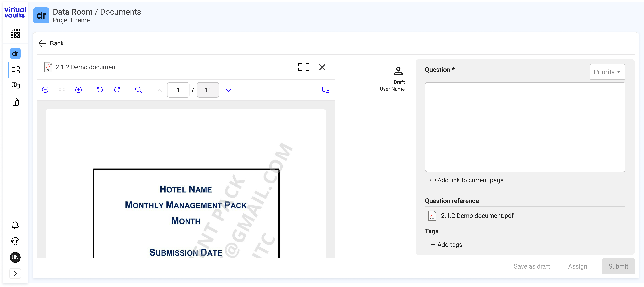Click the Project name subtitle

(71, 20)
